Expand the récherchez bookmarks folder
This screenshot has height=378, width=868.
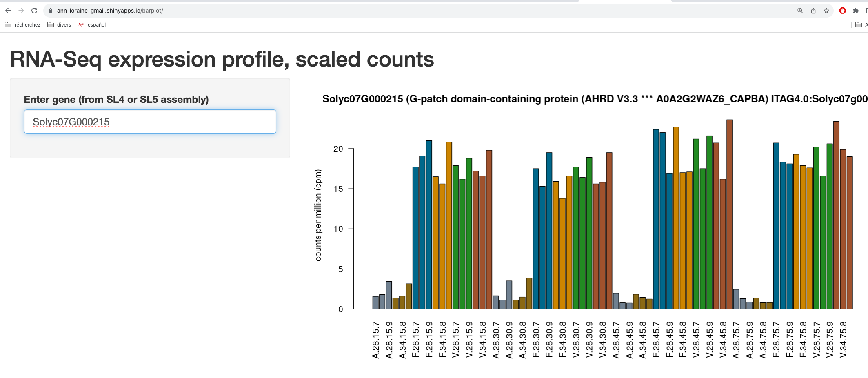click(23, 25)
